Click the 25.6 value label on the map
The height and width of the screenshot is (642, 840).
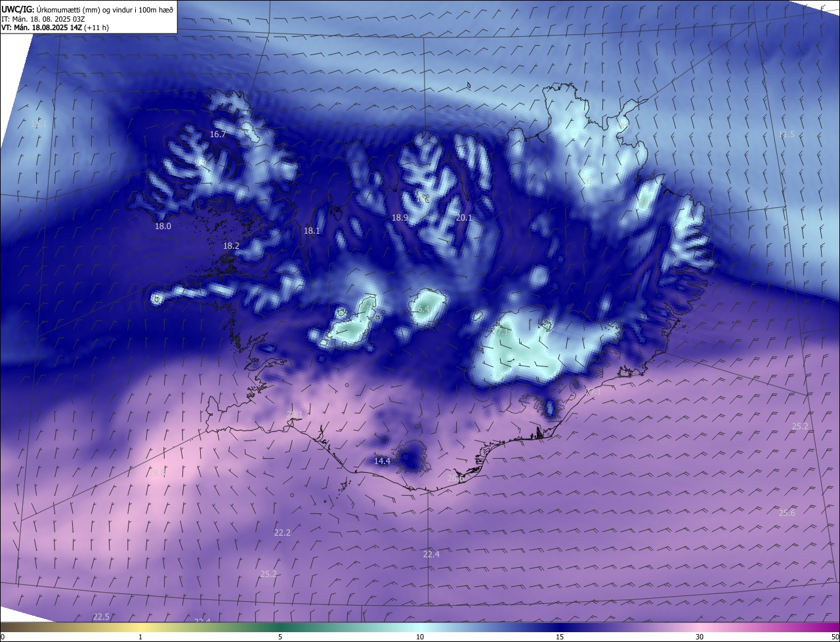point(787,513)
